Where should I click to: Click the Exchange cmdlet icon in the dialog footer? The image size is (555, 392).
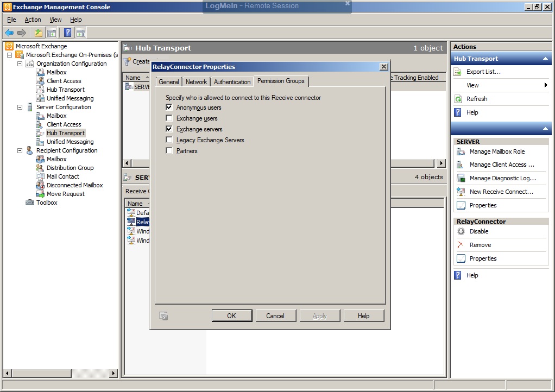click(x=163, y=316)
